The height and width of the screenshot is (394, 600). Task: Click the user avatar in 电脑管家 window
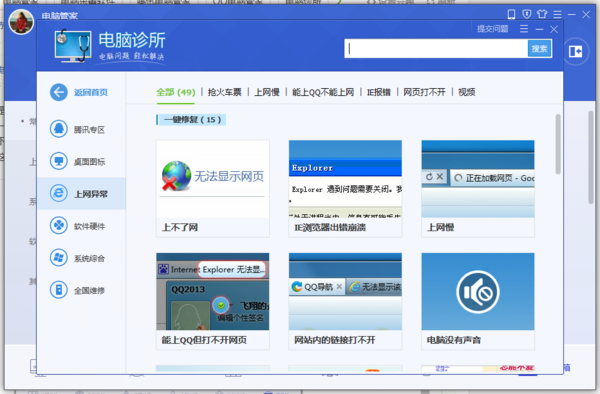(x=21, y=22)
